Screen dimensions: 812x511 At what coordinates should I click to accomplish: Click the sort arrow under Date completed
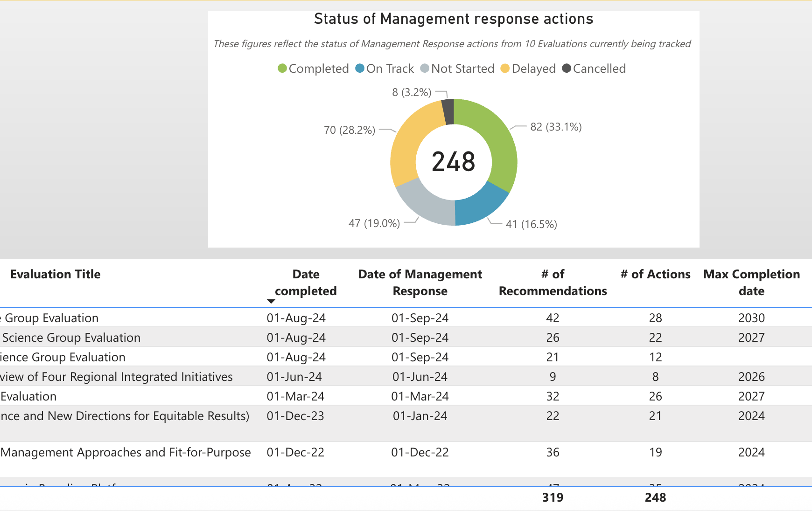tap(271, 301)
